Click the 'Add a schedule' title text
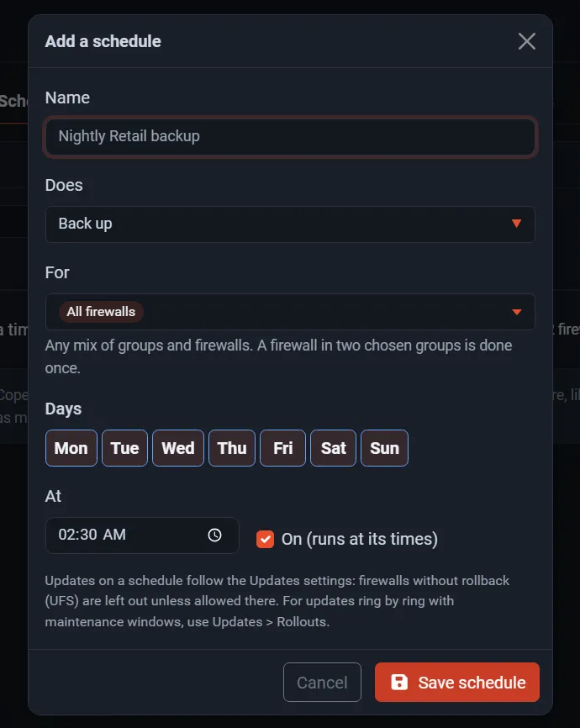The image size is (580, 728). tap(103, 41)
